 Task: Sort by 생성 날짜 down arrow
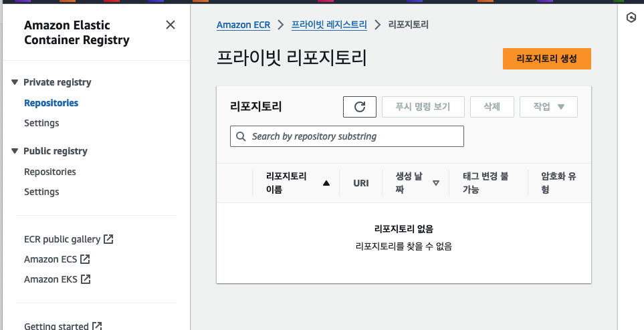[x=436, y=183]
